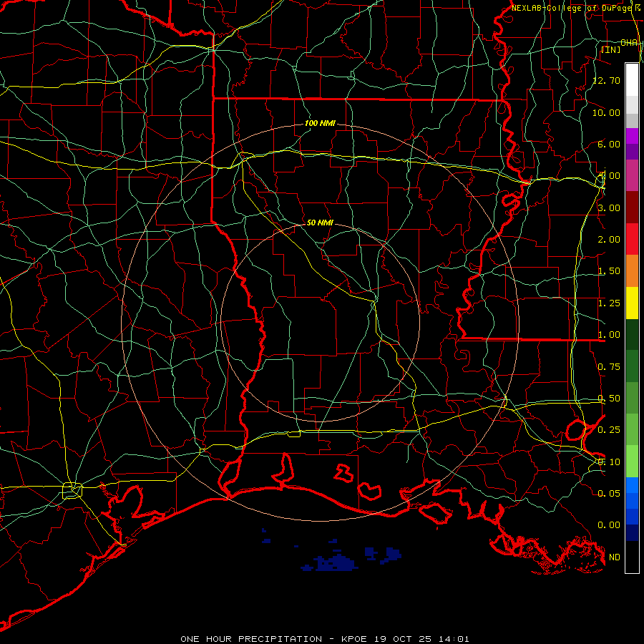Click the 2.00 legend value
This screenshot has width=644, height=644.
[x=609, y=240]
